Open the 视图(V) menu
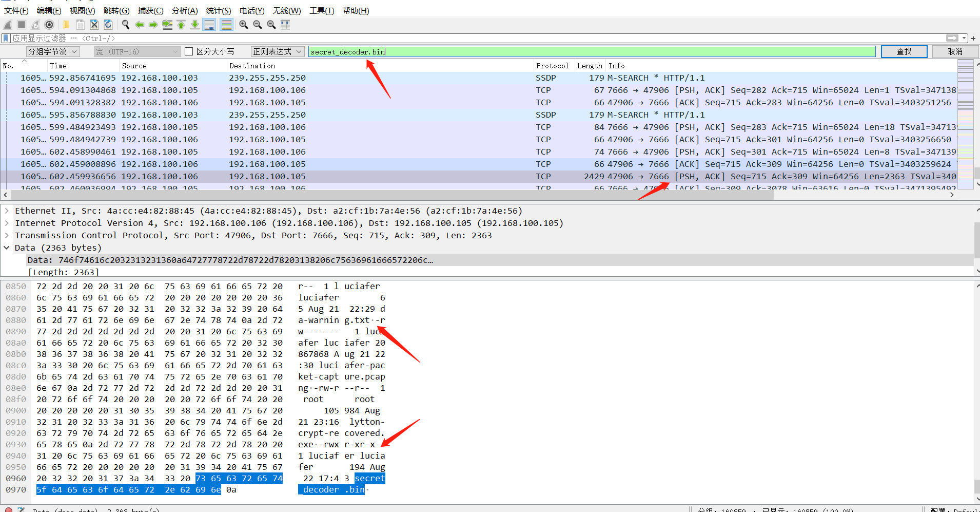Screen dimensions: 980x512 pos(83,11)
